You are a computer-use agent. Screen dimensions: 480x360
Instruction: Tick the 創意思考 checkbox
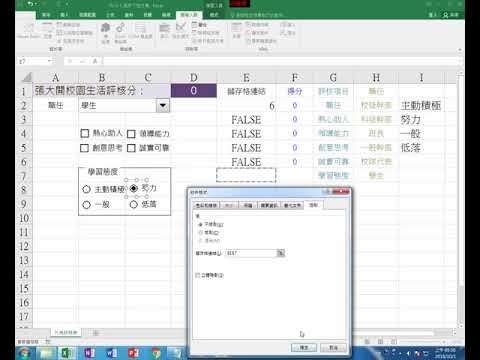(x=85, y=148)
